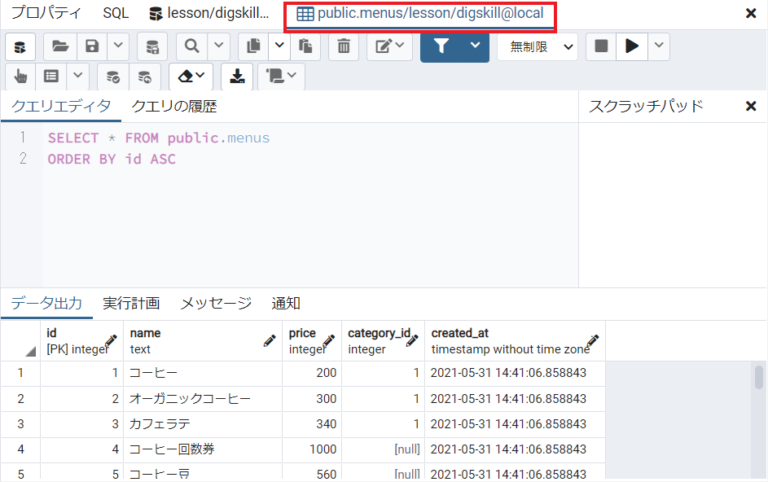768x482 pixels.
Task: Close the スクラッチパッド panel
Action: pyautogui.click(x=751, y=106)
